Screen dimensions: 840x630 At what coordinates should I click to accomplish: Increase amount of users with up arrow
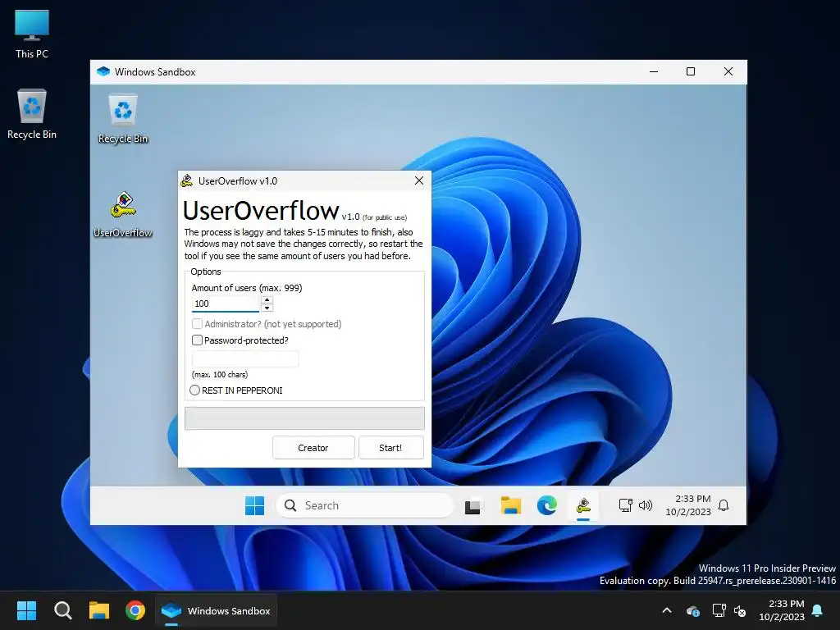click(267, 300)
